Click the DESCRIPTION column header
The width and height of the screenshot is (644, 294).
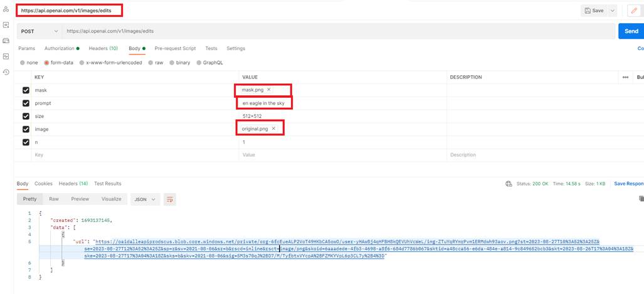[466, 77]
